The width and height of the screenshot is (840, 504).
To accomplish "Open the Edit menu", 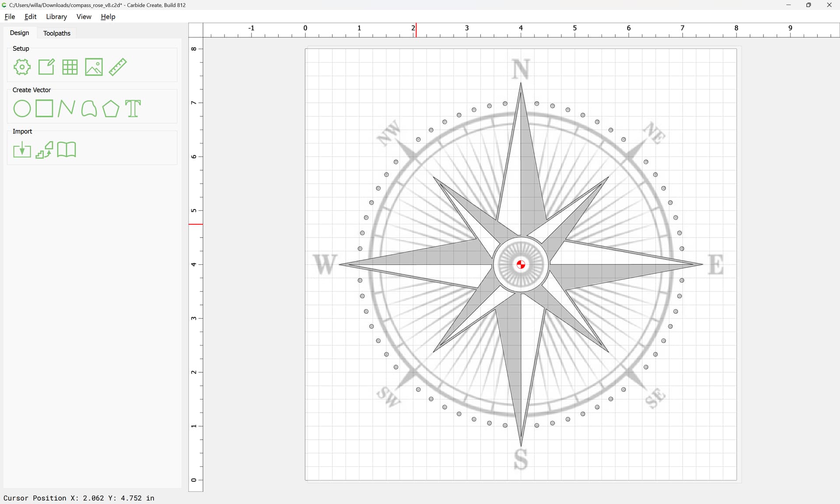I will pyautogui.click(x=30, y=17).
